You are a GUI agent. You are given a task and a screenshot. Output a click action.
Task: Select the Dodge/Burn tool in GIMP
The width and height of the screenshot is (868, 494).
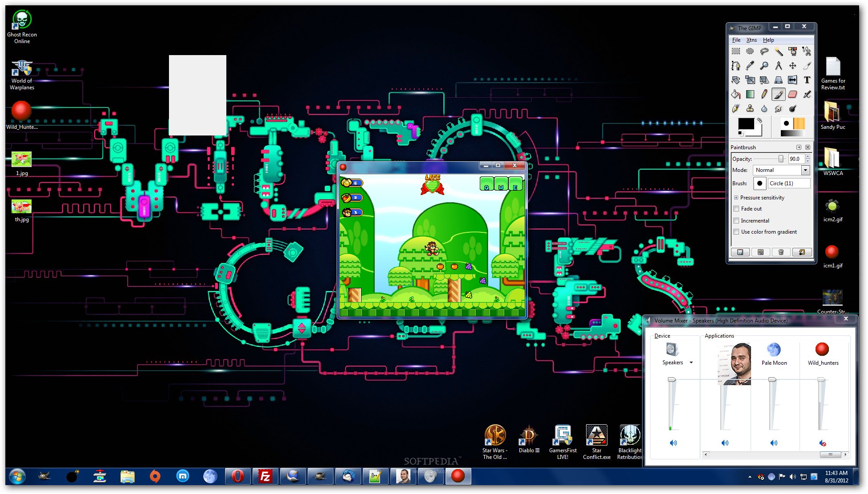tap(793, 108)
